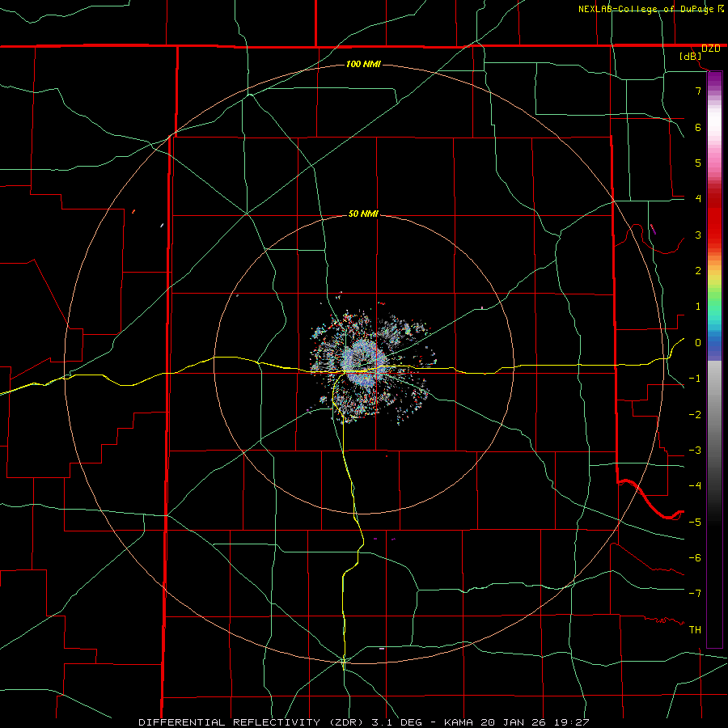Viewport: 728px width, 728px height.
Task: Click the scale value -2
Action: 695,415
